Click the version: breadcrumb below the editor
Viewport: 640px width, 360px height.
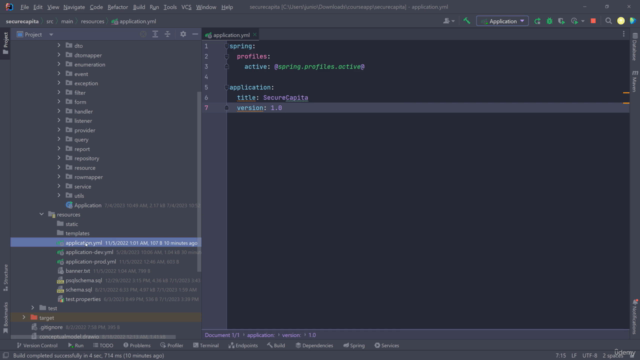291,335
